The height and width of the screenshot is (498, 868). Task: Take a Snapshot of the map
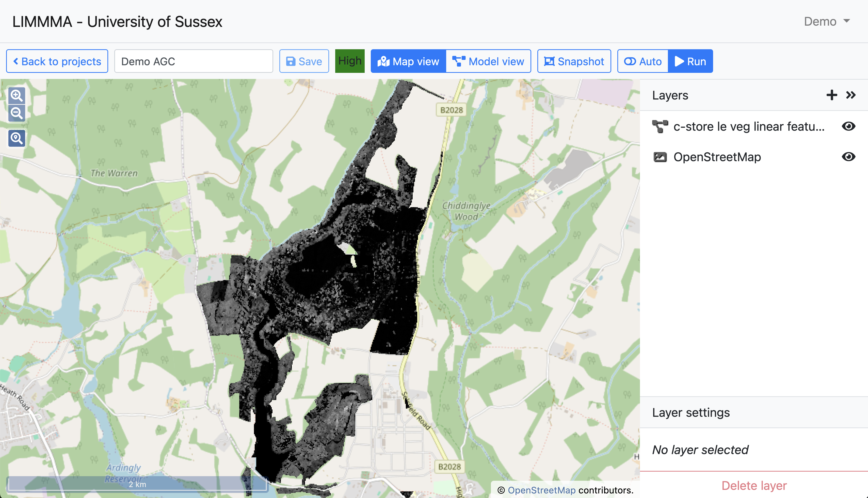(x=574, y=61)
